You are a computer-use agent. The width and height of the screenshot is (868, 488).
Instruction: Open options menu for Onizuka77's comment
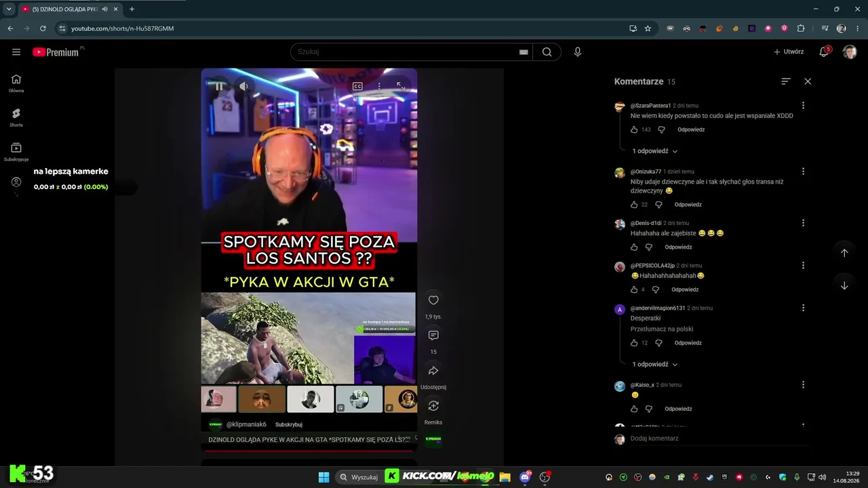803,171
